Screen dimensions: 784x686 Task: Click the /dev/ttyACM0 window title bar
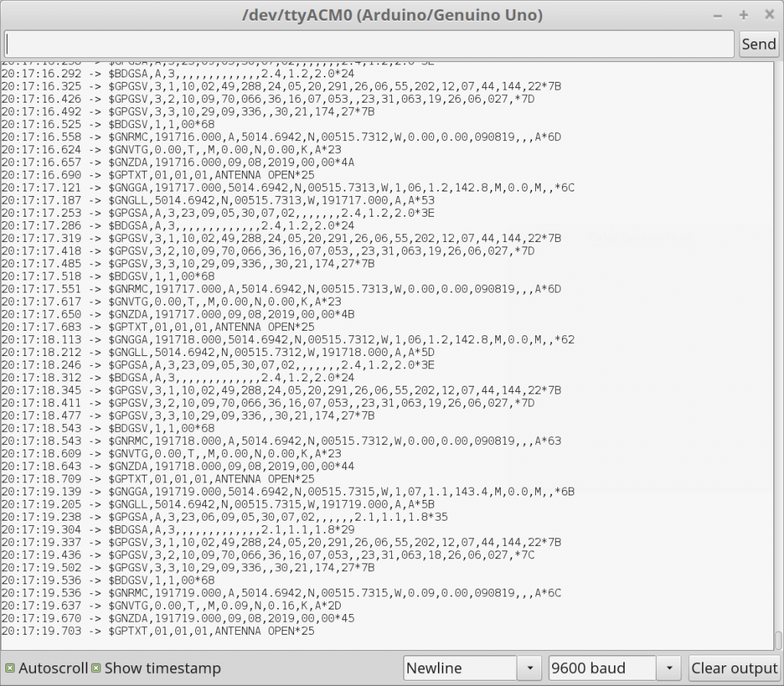click(392, 15)
